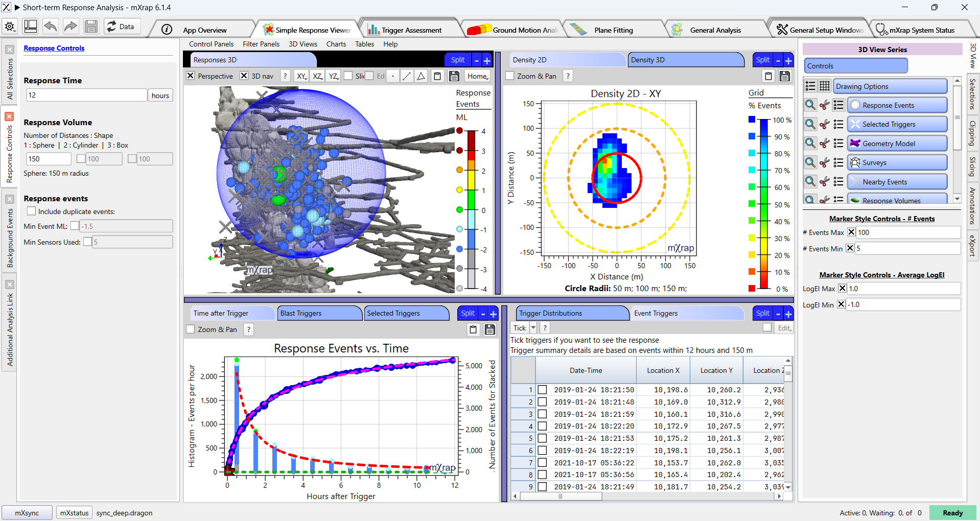Click the grid table icon in Controls
The image size is (980, 521).
825,86
